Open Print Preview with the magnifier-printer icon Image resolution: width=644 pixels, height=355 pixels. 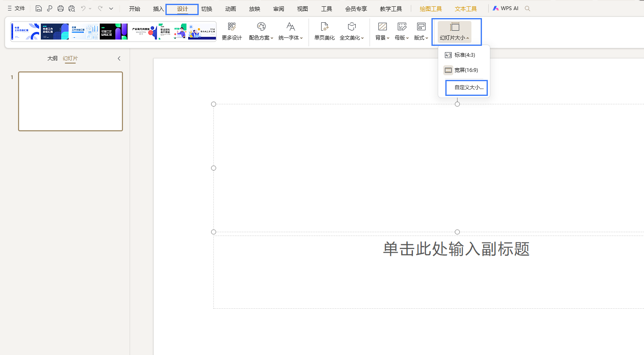(x=72, y=8)
